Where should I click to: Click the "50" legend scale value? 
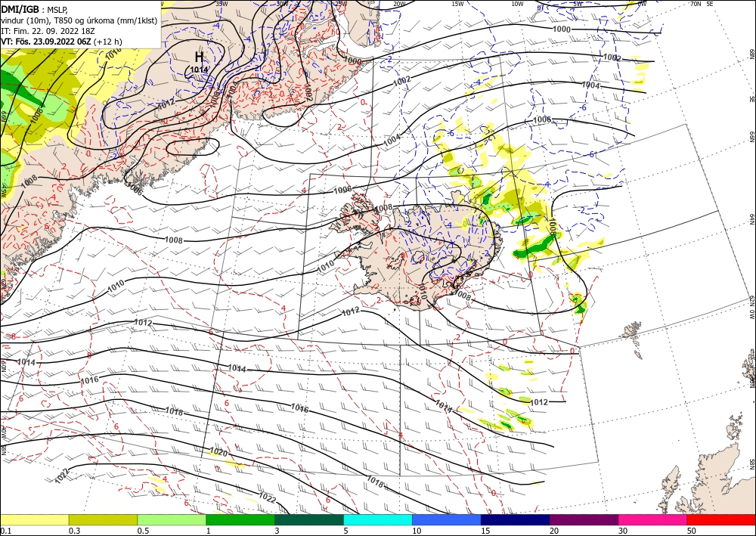(x=691, y=531)
